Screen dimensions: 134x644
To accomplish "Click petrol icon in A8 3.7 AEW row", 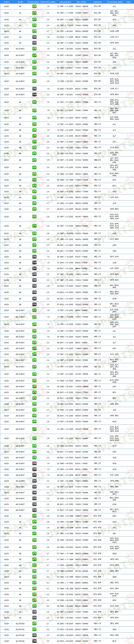I will click(34, 554).
